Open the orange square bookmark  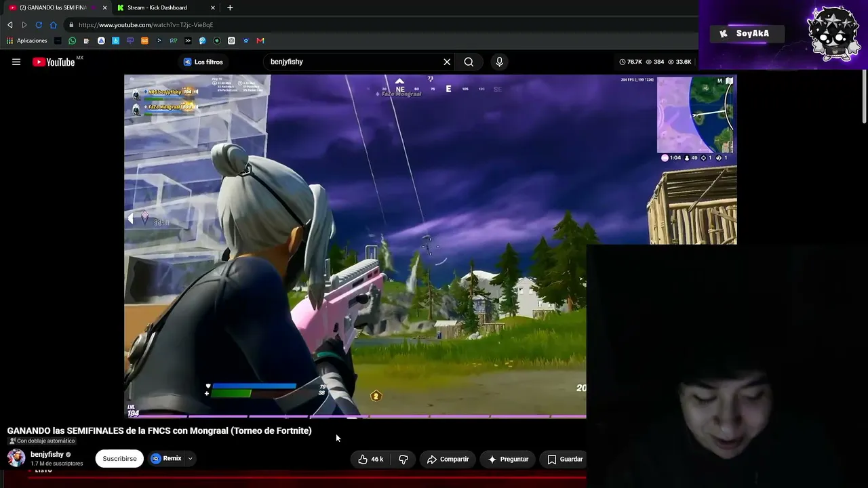click(x=144, y=41)
